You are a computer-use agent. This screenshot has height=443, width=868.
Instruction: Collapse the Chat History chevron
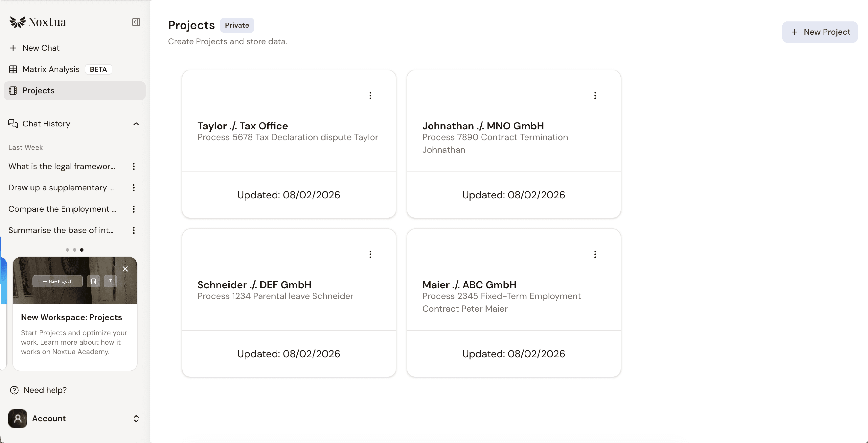click(x=136, y=124)
